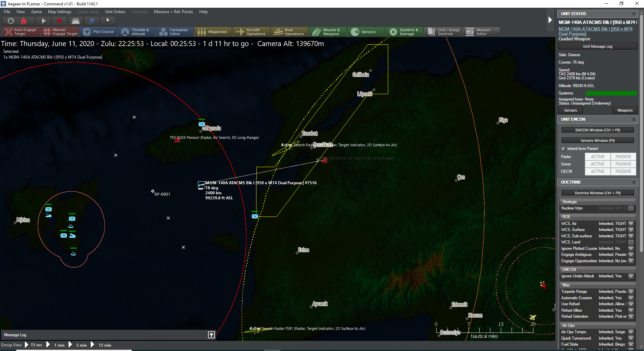Open the Plot Course tool
644x351 pixels.
click(98, 32)
